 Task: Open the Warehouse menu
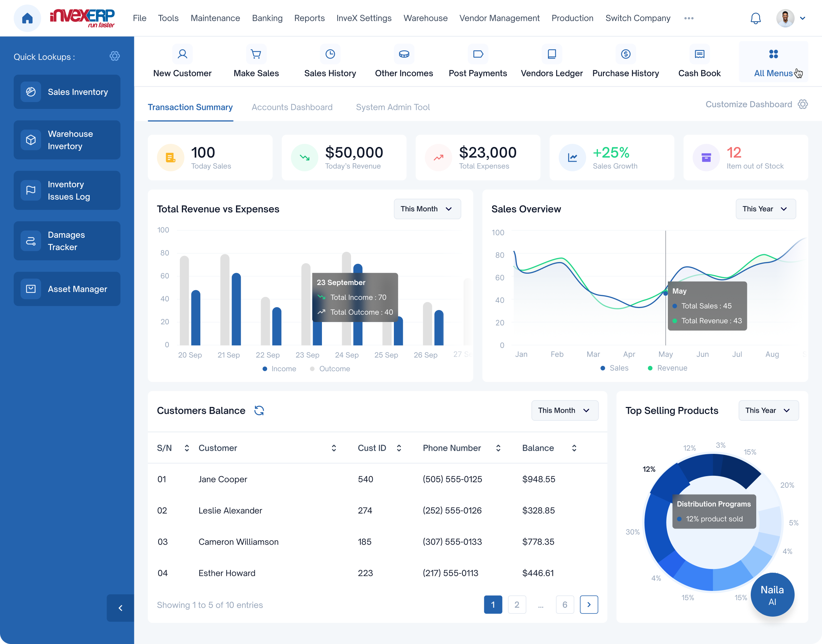pyautogui.click(x=425, y=18)
